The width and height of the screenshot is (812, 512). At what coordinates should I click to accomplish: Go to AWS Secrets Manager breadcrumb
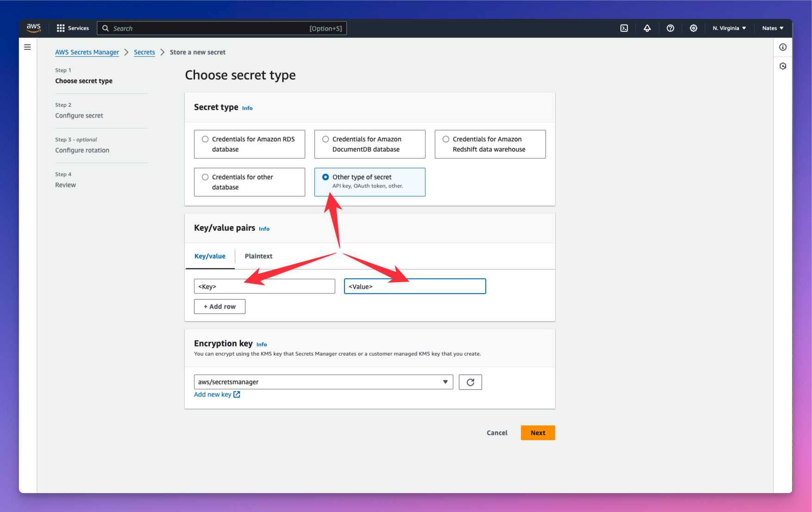point(87,52)
